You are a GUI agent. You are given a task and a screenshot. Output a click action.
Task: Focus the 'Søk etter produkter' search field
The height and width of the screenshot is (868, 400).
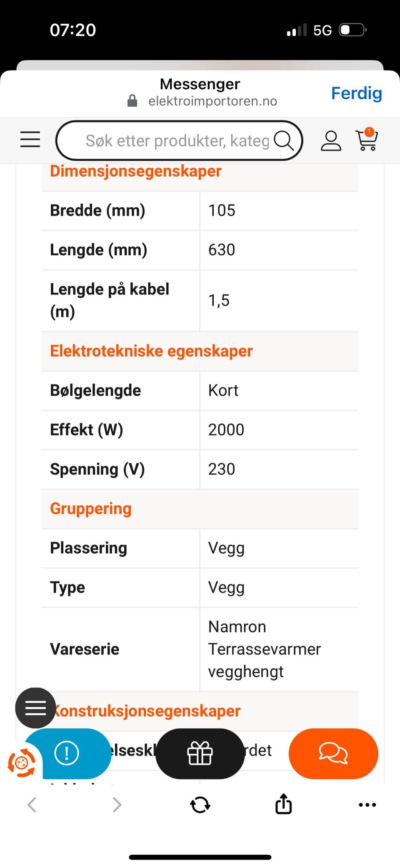point(179,141)
